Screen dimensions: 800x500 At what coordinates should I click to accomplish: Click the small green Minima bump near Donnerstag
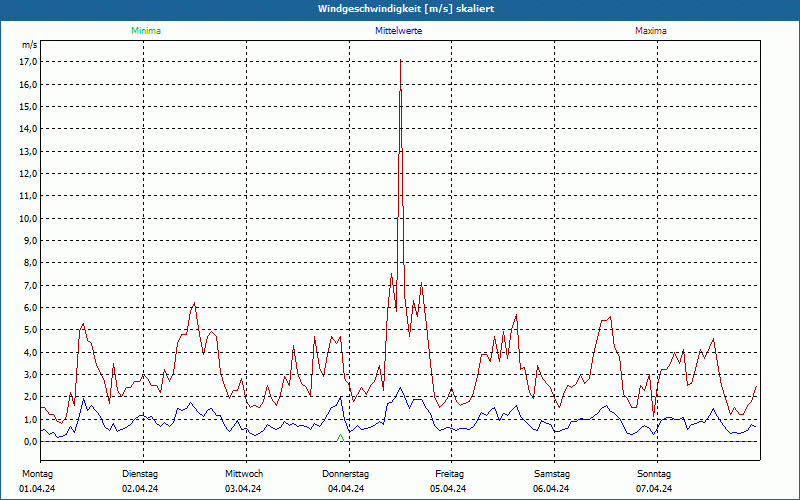[x=340, y=438]
